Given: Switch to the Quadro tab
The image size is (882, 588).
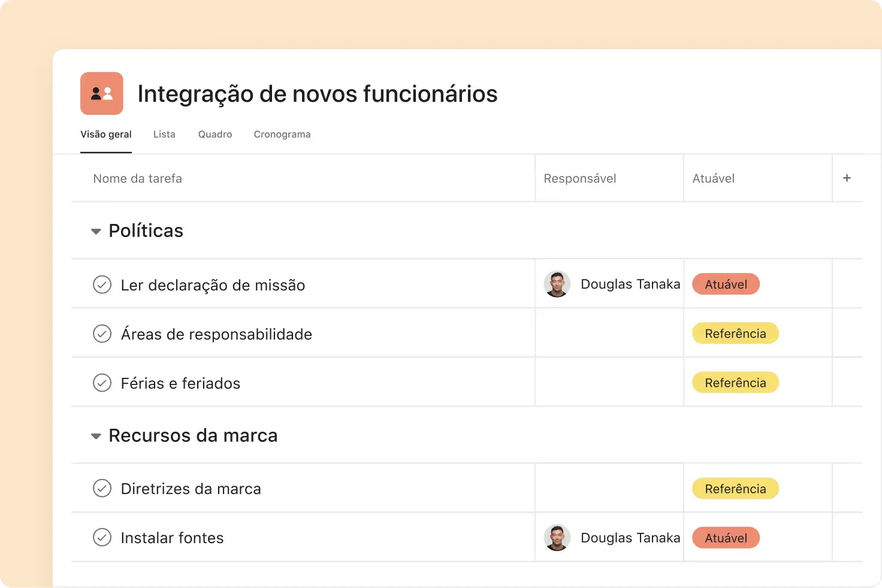Looking at the screenshot, I should coord(215,134).
